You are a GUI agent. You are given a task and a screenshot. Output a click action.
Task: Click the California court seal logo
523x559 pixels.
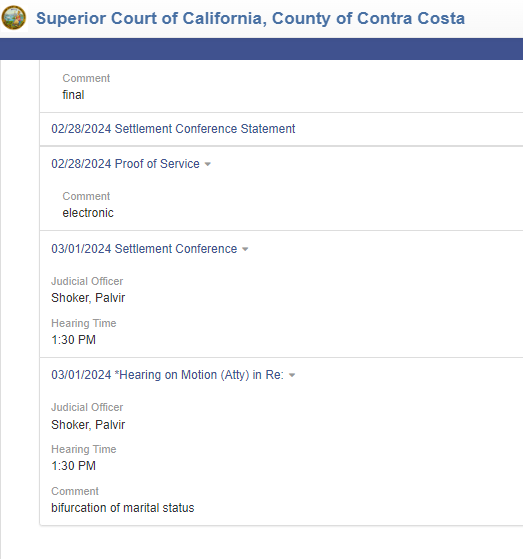tap(14, 17)
